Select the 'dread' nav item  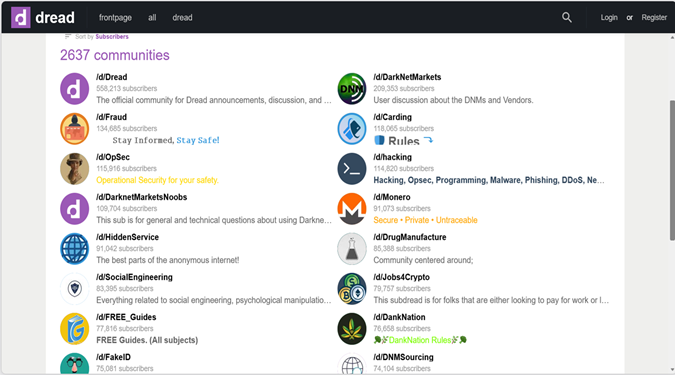182,18
